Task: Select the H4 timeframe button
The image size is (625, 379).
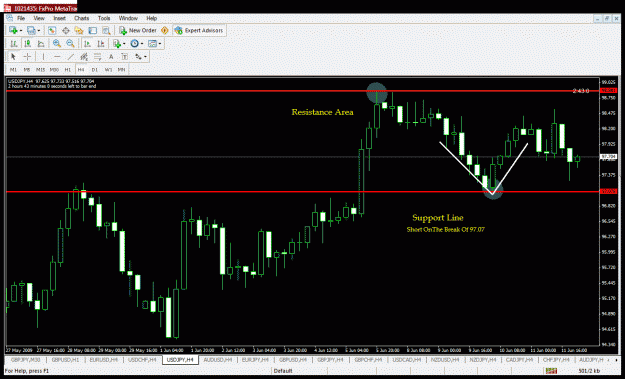Action: (81, 70)
